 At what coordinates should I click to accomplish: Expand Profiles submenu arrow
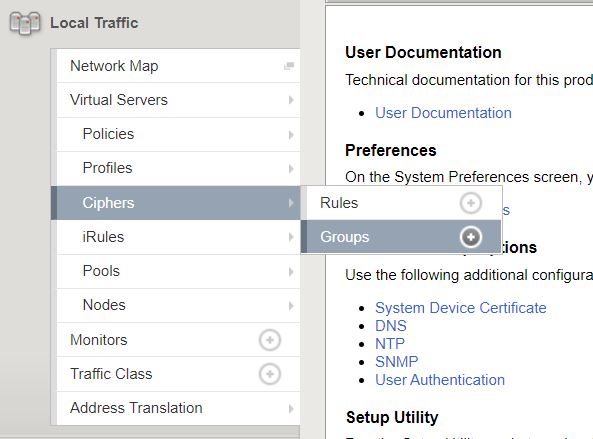tap(291, 168)
